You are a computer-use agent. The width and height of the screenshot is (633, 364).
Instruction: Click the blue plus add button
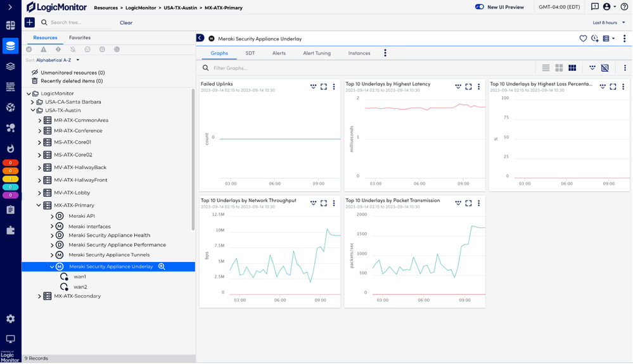(30, 23)
